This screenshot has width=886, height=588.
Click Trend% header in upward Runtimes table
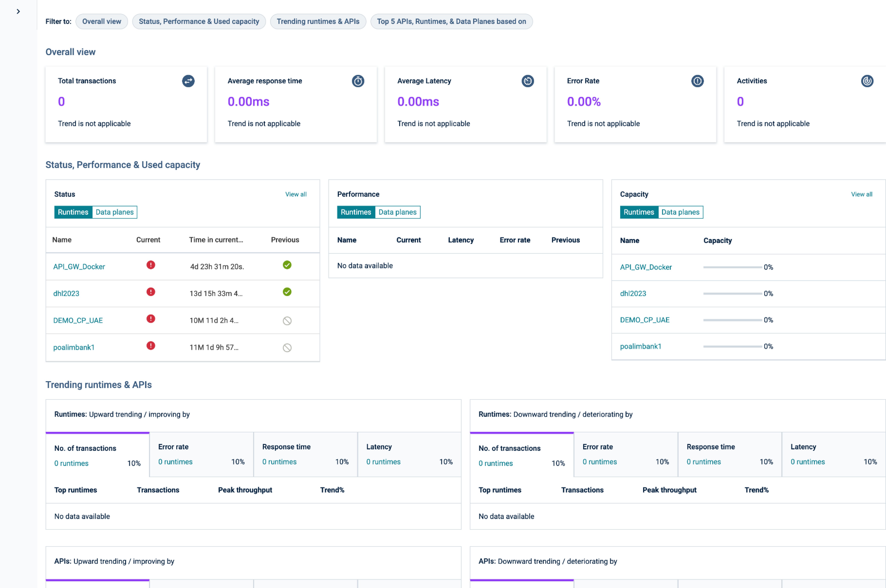(x=332, y=490)
